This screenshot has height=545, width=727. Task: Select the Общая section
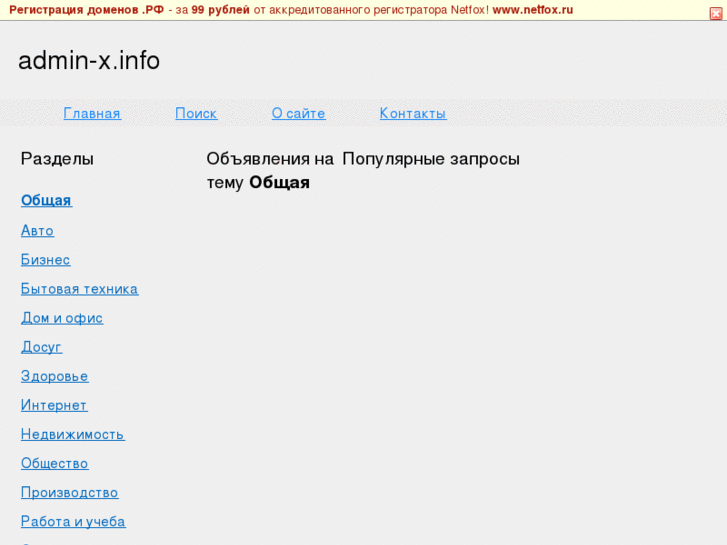(x=46, y=200)
